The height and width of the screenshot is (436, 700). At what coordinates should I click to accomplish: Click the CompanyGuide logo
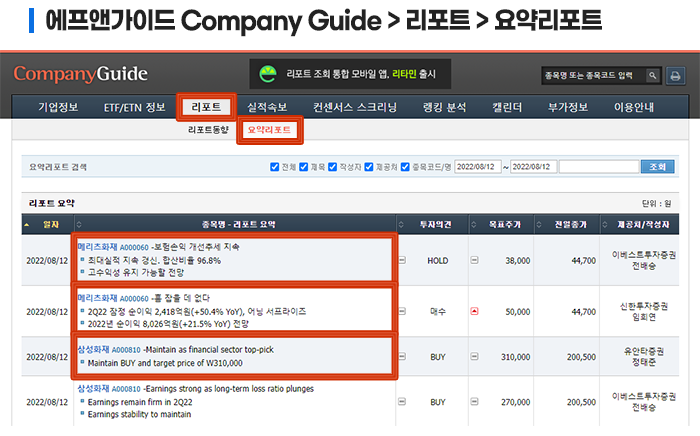click(x=81, y=75)
